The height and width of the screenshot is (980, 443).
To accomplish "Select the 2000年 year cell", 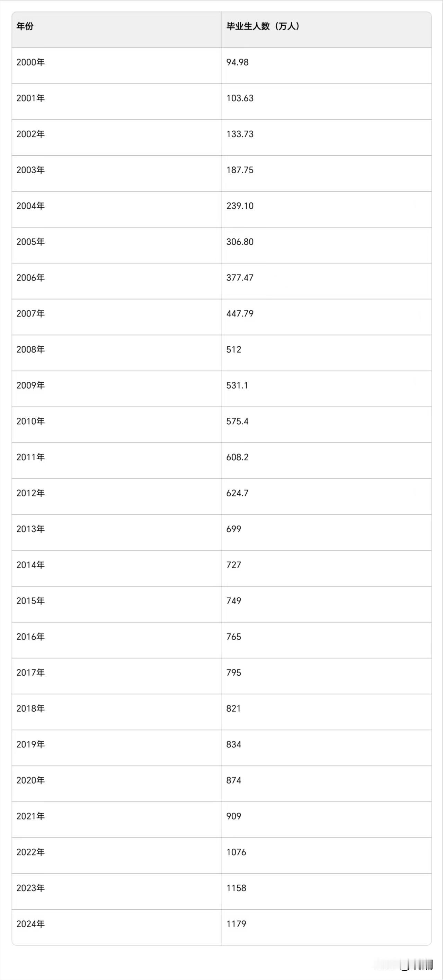I will (x=30, y=62).
